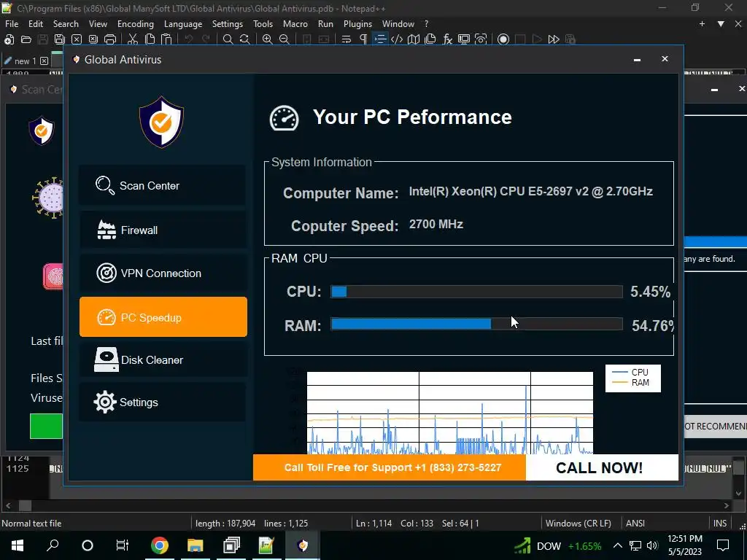Click the 5.45% CPU value

click(650, 292)
